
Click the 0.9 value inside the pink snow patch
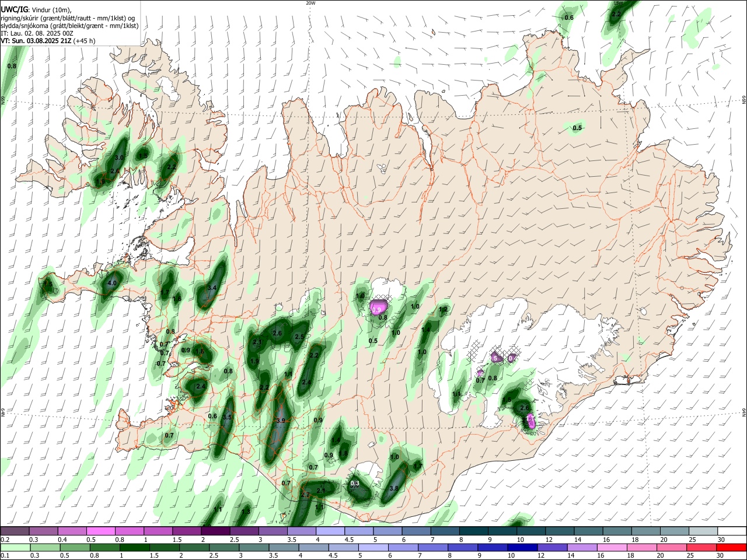377,310
